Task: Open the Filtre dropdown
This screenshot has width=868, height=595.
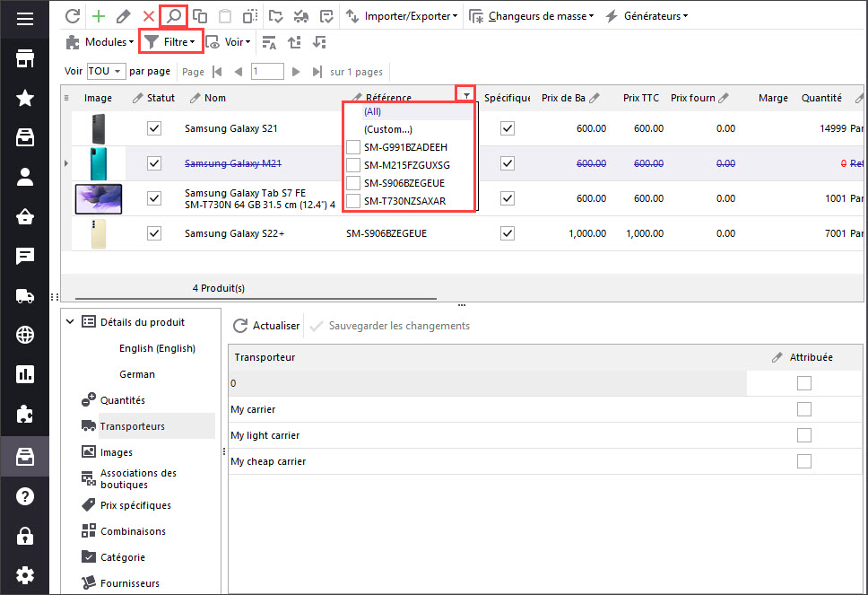Action: point(170,42)
